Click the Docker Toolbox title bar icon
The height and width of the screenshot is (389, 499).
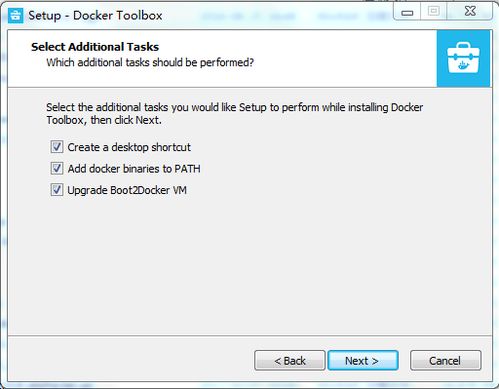pyautogui.click(x=16, y=15)
